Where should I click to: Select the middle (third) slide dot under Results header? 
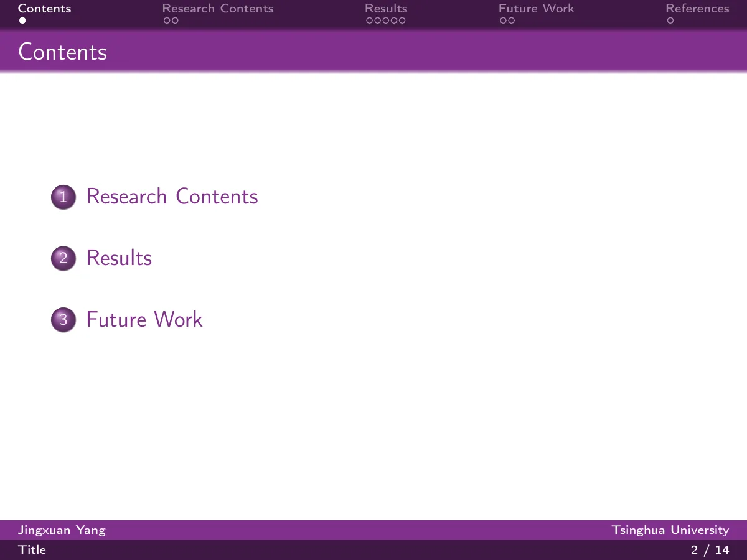(x=386, y=21)
